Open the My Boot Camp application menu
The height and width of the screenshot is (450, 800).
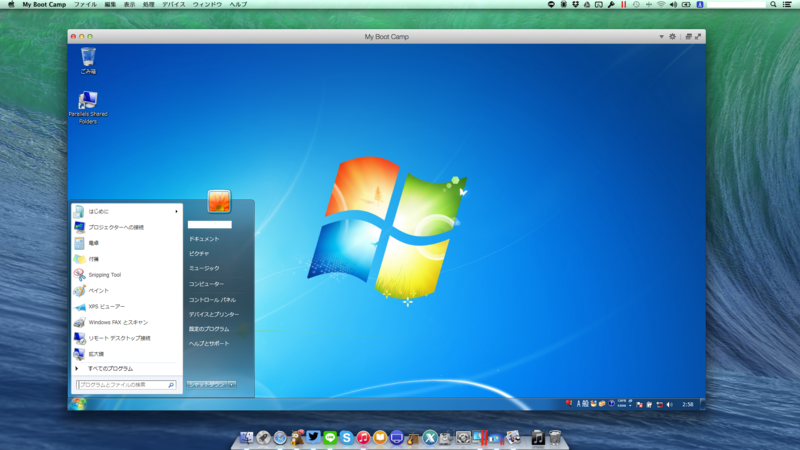44,4
